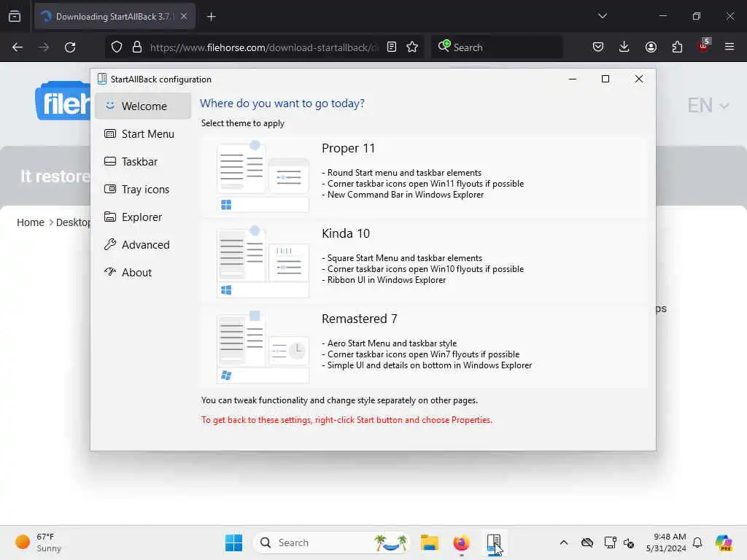Viewport: 747px width, 560px height.
Task: Open the Firefox account icon
Action: pyautogui.click(x=651, y=47)
